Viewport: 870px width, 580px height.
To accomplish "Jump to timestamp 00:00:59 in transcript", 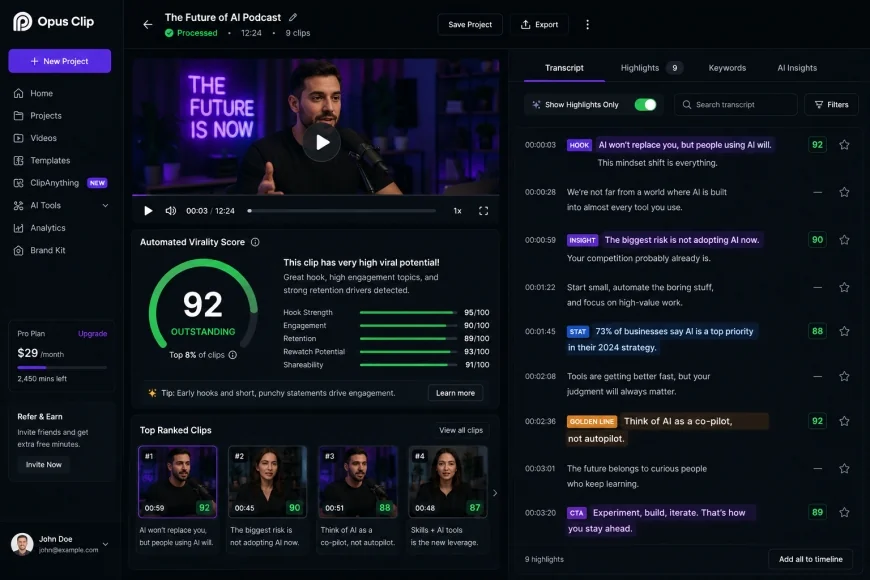I will [x=540, y=240].
